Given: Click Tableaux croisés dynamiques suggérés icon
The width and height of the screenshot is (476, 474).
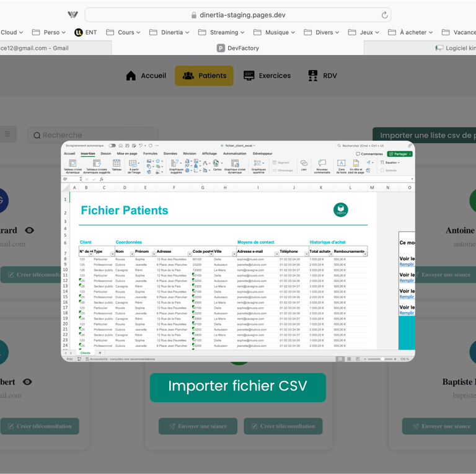Looking at the screenshot, I should (x=97, y=163).
